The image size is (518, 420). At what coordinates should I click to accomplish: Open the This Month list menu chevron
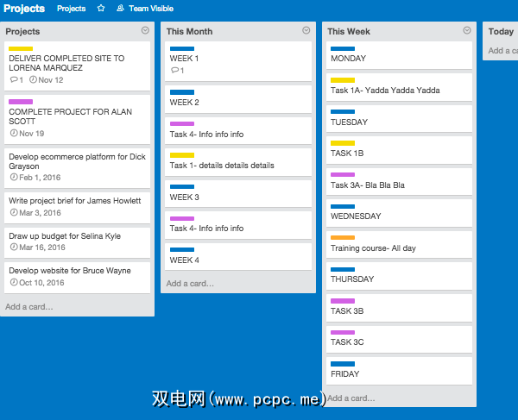306,30
